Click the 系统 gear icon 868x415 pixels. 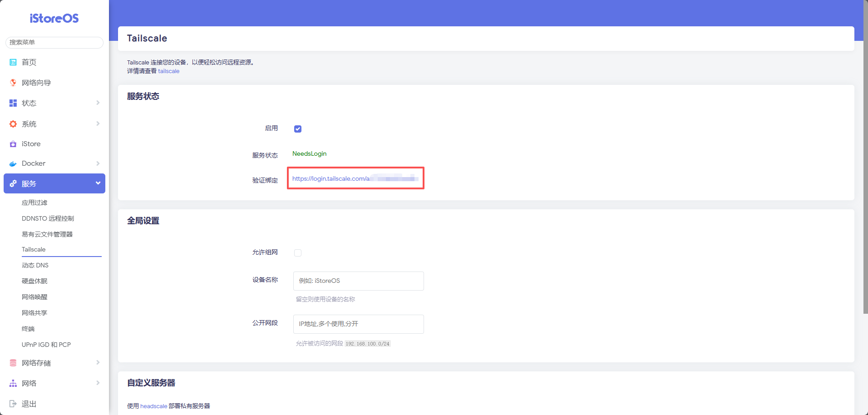point(13,124)
